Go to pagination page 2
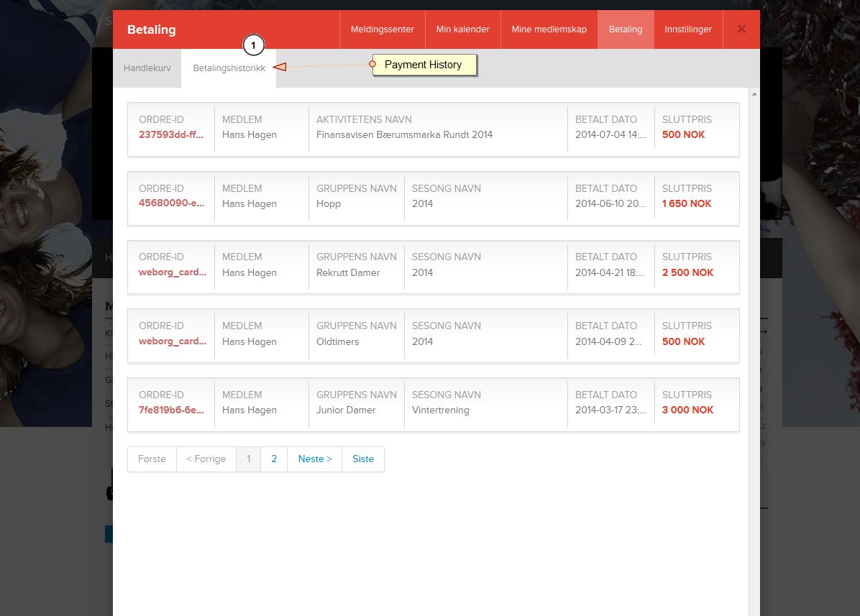 274,459
